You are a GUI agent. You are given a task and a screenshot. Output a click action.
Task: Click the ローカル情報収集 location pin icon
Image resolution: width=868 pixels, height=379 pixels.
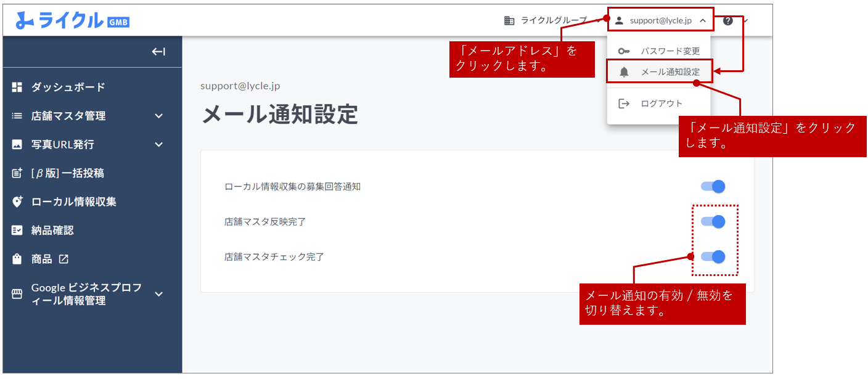pos(17,202)
